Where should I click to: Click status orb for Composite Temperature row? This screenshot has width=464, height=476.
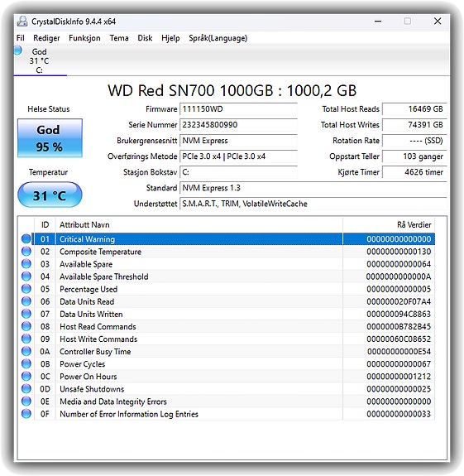tap(26, 252)
